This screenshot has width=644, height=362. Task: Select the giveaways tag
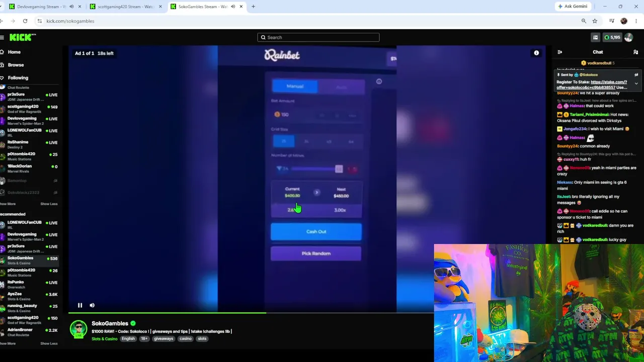click(164, 339)
